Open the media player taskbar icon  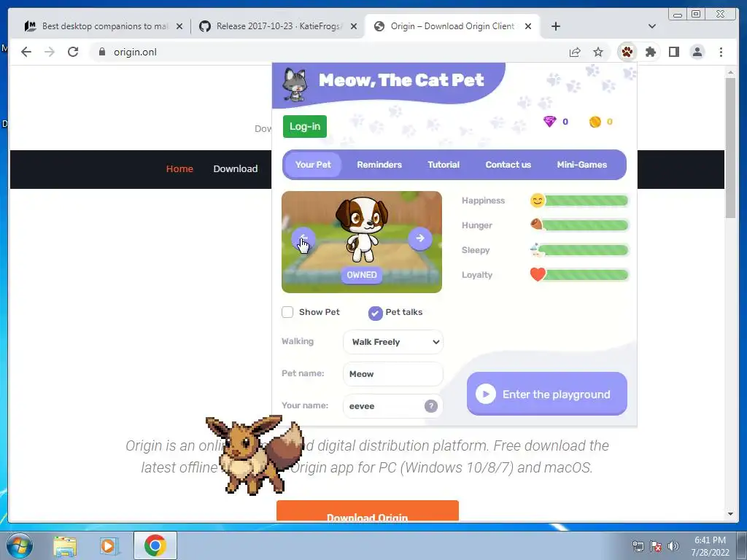[x=108, y=545]
